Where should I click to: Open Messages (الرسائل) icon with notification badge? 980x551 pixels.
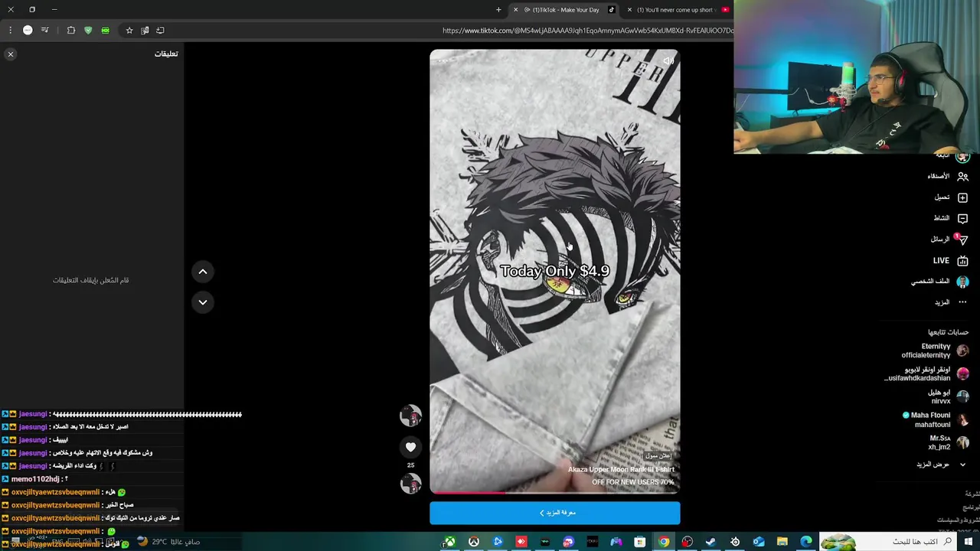[x=962, y=240]
